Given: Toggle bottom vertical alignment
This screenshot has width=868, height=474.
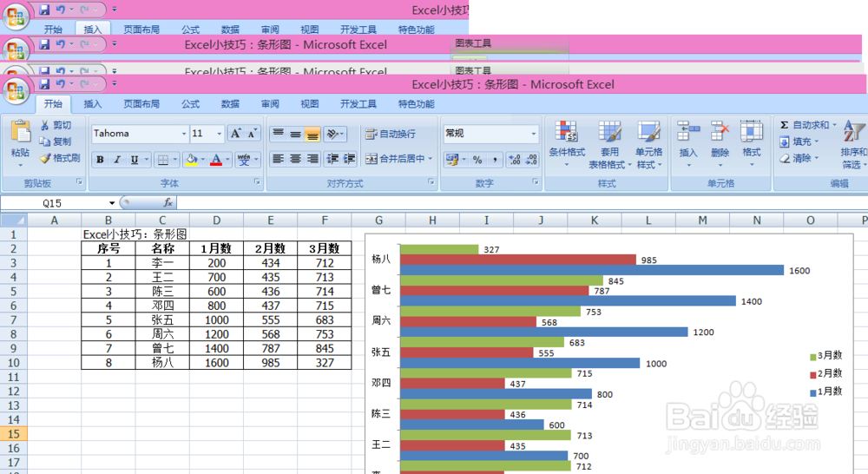Looking at the screenshot, I should [312, 134].
